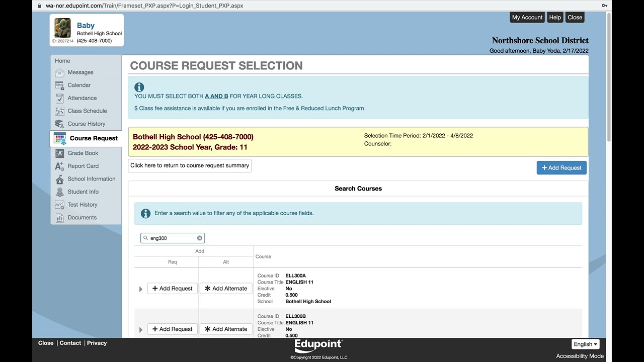Click the Report Card A+ icon

tap(59, 166)
